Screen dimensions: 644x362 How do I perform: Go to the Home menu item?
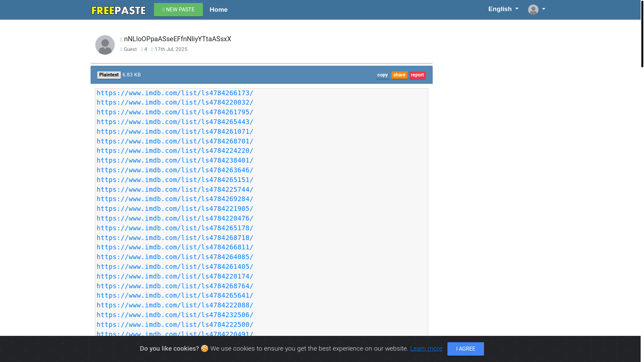point(219,10)
